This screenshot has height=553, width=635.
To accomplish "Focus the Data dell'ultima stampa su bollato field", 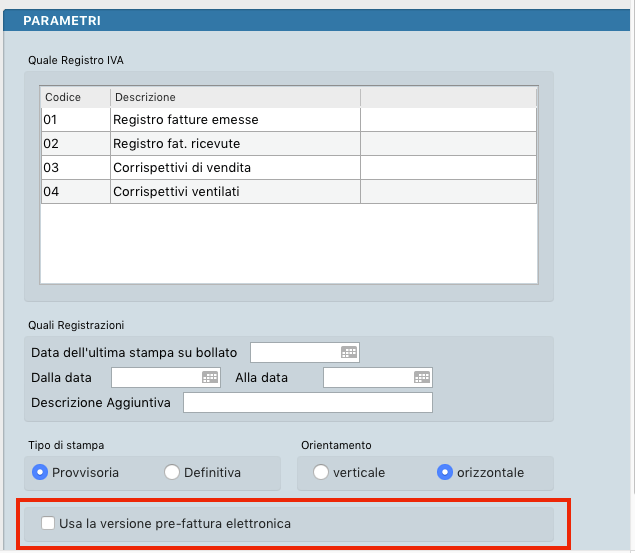I will pyautogui.click(x=294, y=352).
